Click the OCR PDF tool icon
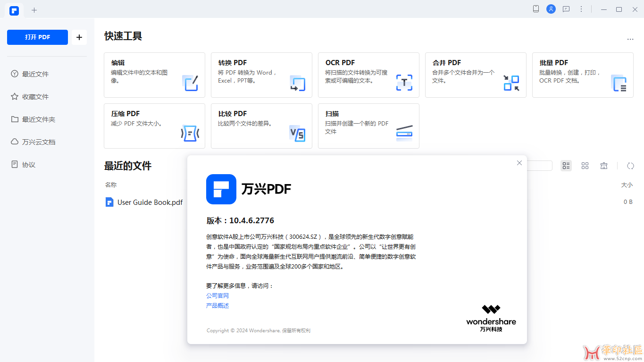Screen dimensions: 644x362 point(404,83)
